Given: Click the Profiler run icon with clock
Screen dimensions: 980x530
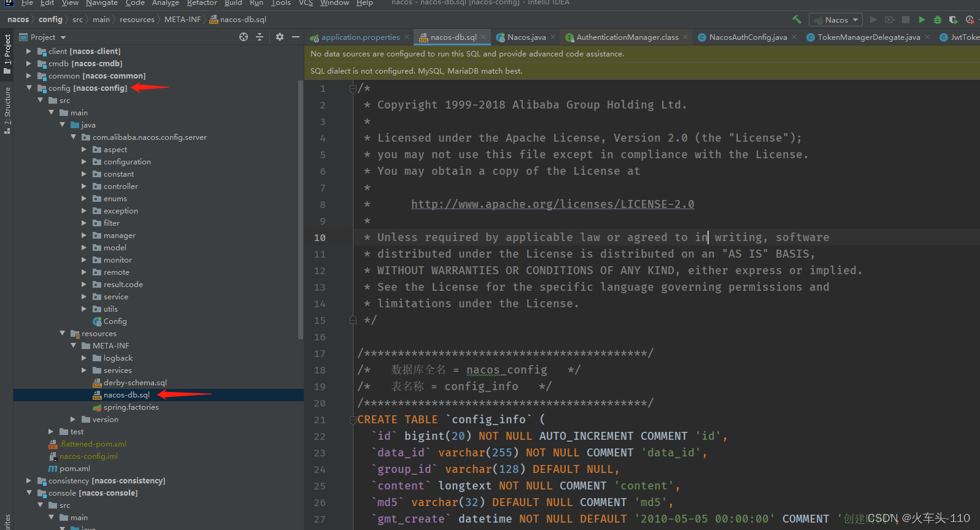Looking at the screenshot, I should coord(970,20).
